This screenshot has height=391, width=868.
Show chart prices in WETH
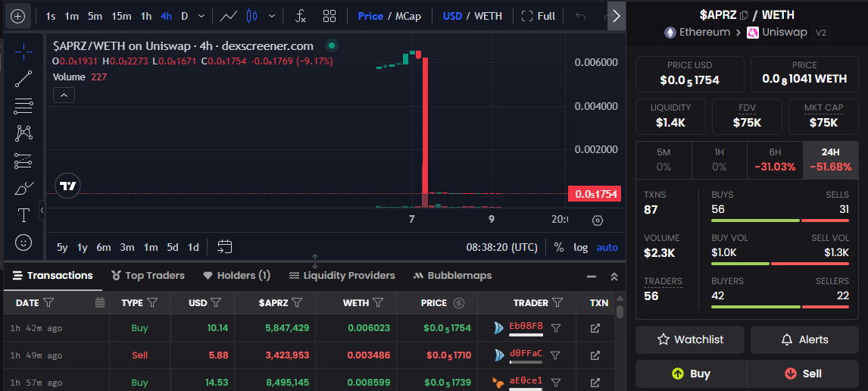point(487,16)
